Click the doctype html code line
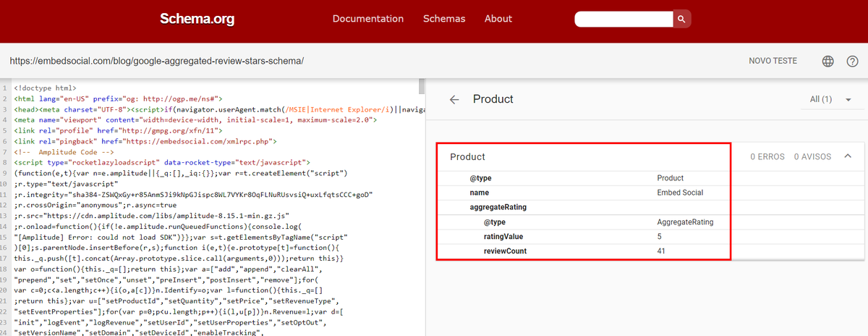Screen dimensions: 868x336 pos(45,88)
